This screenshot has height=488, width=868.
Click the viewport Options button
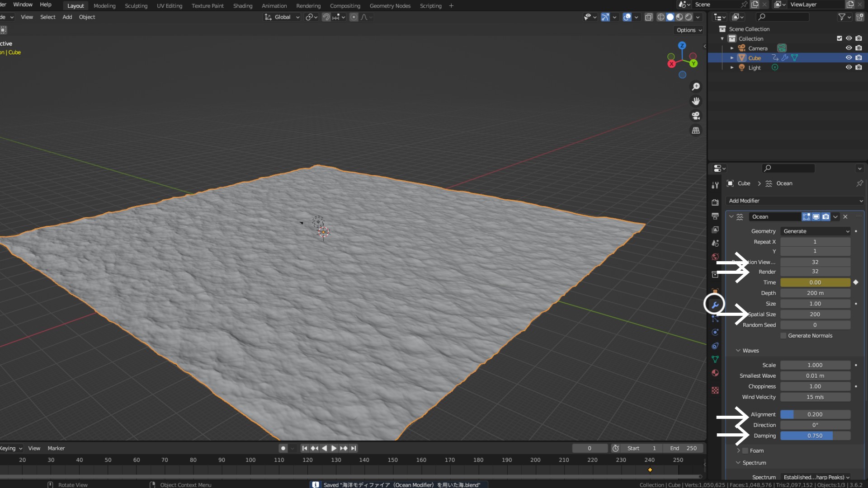point(689,30)
